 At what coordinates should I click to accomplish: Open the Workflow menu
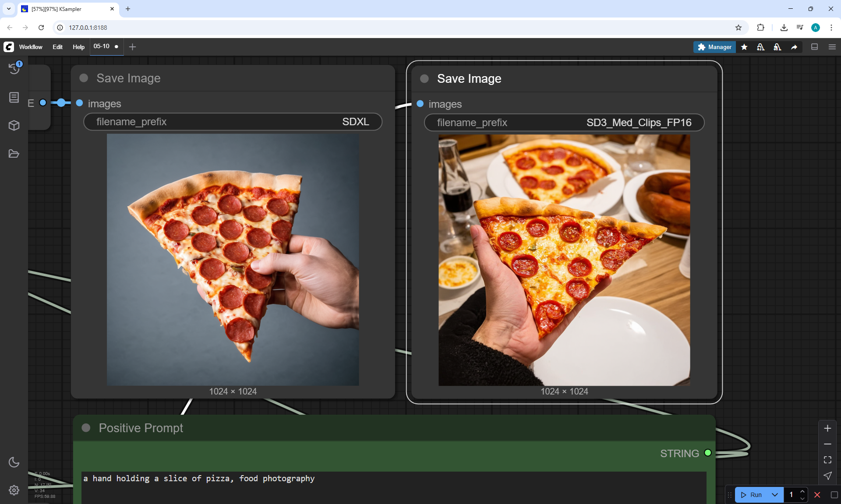[31, 47]
